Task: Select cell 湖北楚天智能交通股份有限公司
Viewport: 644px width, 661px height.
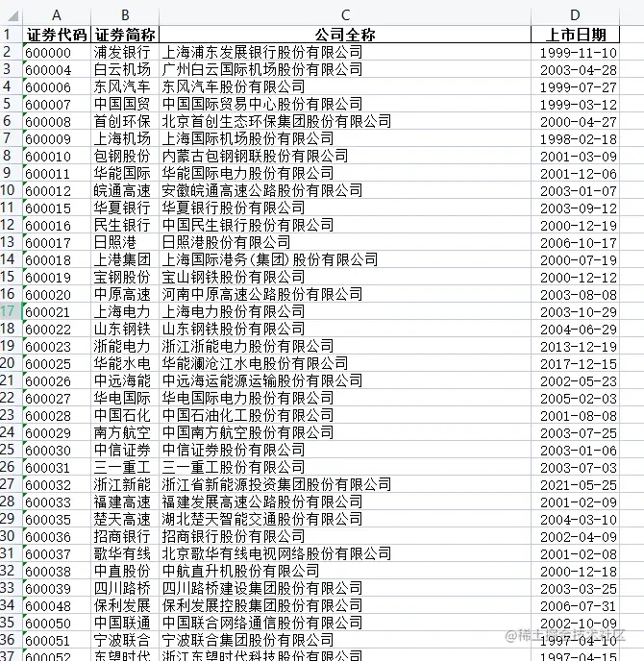Action: 345,519
